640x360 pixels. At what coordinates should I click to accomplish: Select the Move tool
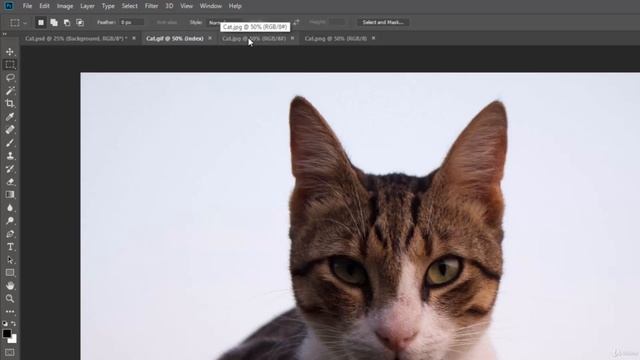pyautogui.click(x=10, y=52)
